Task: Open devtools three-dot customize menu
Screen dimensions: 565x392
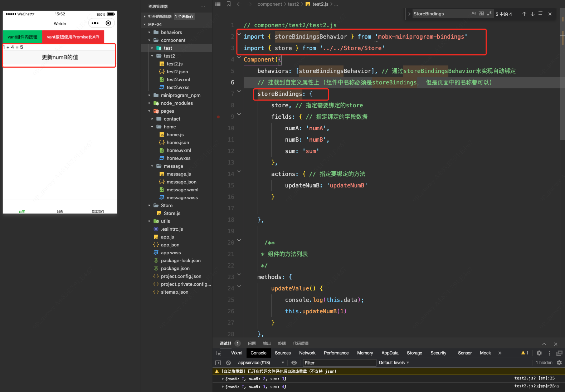Action: (x=549, y=353)
